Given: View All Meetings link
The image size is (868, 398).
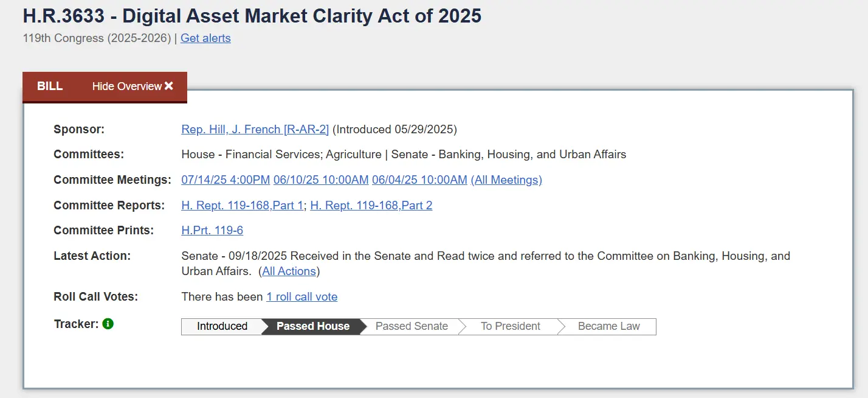Looking at the screenshot, I should pyautogui.click(x=506, y=180).
